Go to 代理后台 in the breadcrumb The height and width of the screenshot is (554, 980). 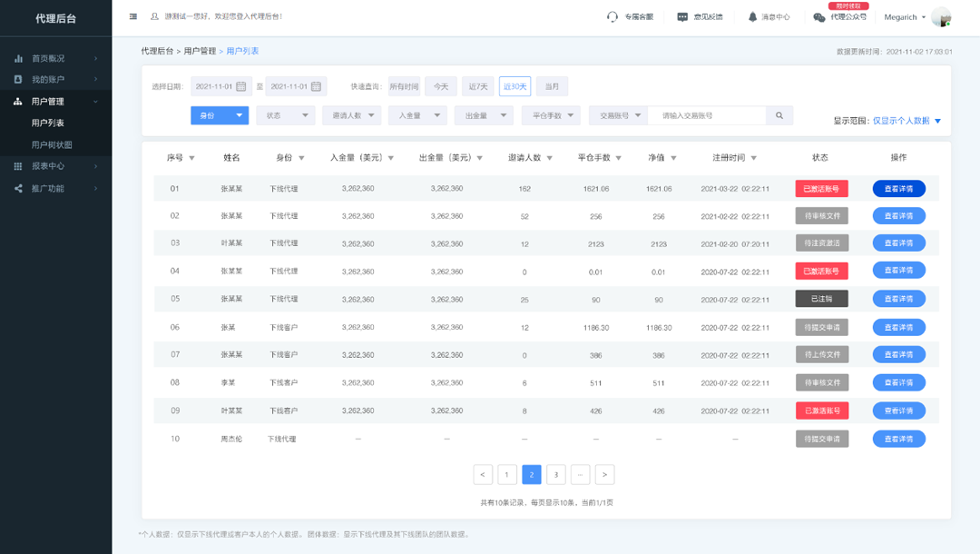[x=157, y=51]
